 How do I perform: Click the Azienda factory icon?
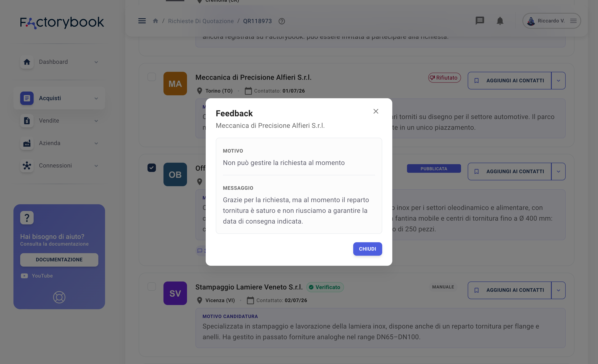point(27,143)
